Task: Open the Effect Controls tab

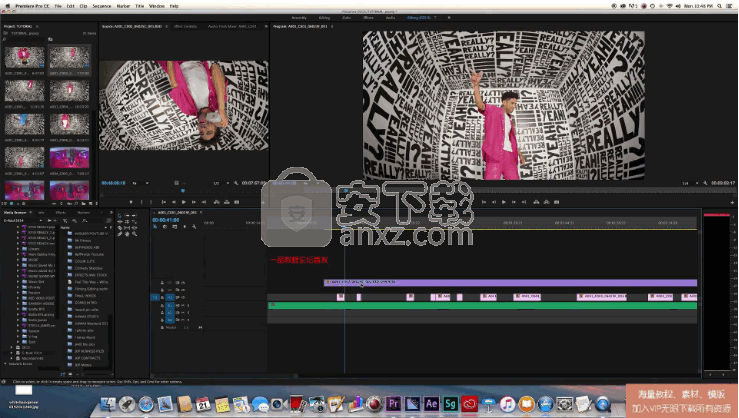Action: (x=185, y=26)
